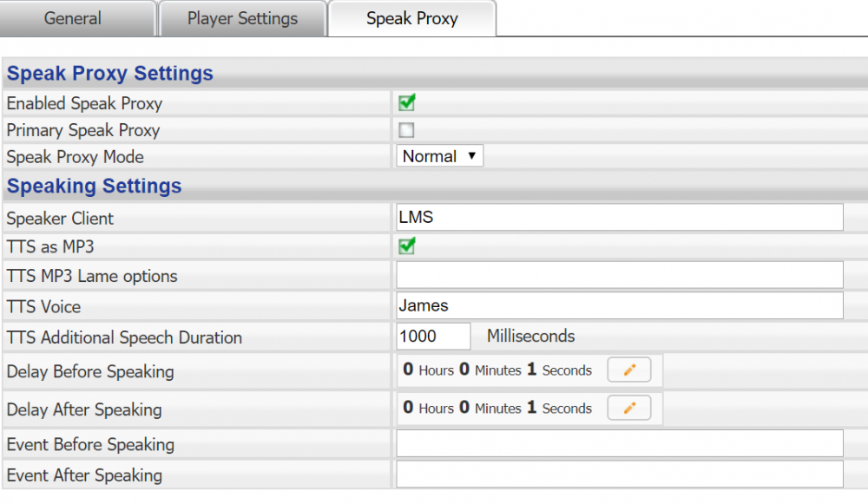868x504 pixels.
Task: Click the Speaker Client text field
Action: click(620, 218)
